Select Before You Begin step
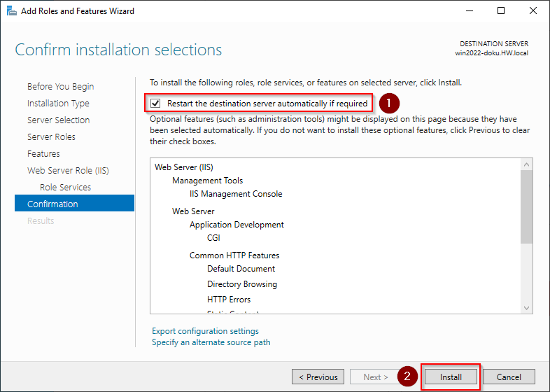Viewport: 550px width, 392px height. click(60, 87)
